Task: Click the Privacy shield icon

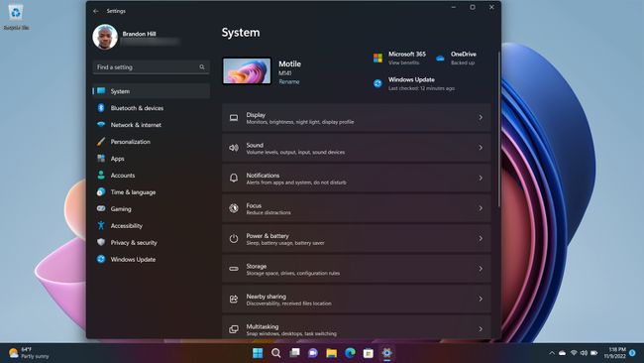Action: [x=101, y=242]
